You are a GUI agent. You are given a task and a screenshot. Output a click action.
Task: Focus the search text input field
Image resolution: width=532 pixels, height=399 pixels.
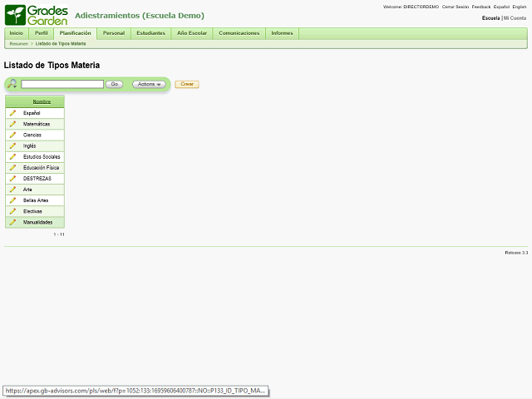click(x=62, y=84)
